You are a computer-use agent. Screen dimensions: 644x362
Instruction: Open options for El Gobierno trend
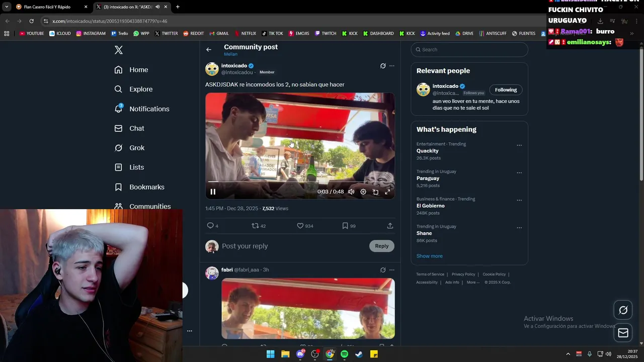point(519,200)
